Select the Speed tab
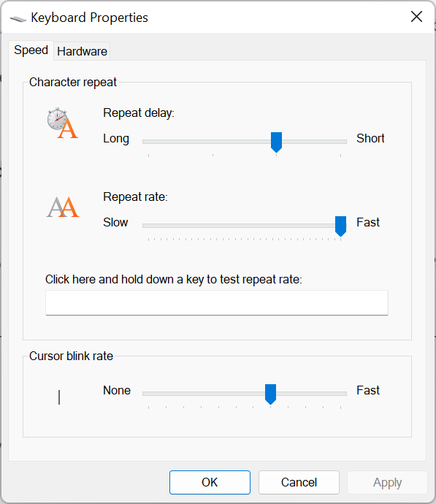 [31, 50]
